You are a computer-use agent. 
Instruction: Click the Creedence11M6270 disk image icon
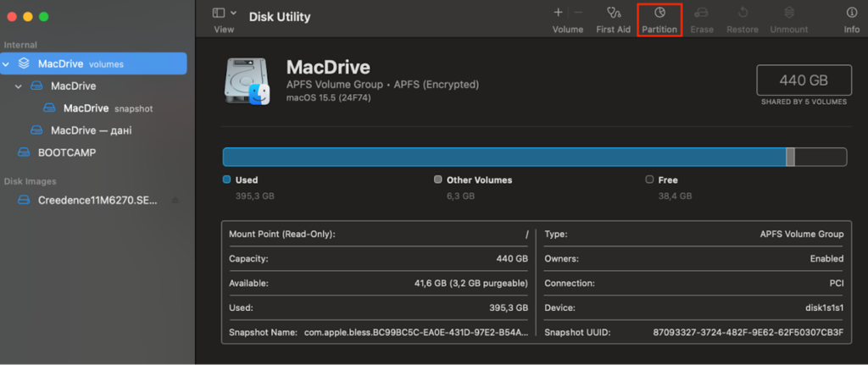(x=23, y=200)
